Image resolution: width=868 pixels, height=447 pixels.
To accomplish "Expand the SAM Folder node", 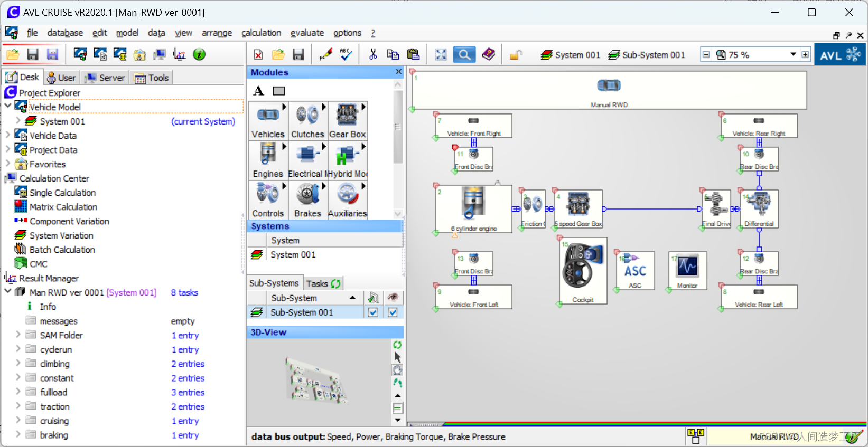I will coord(18,335).
